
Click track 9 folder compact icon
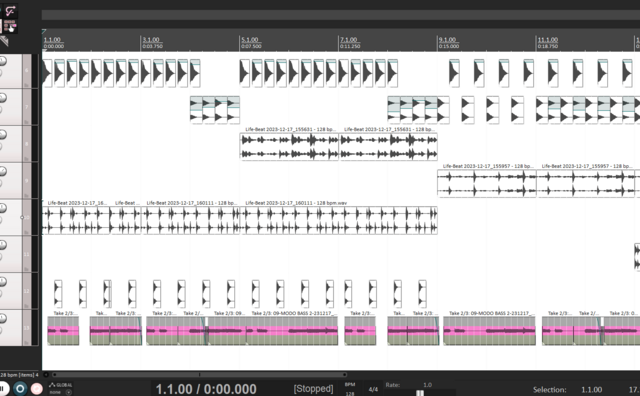27,195
